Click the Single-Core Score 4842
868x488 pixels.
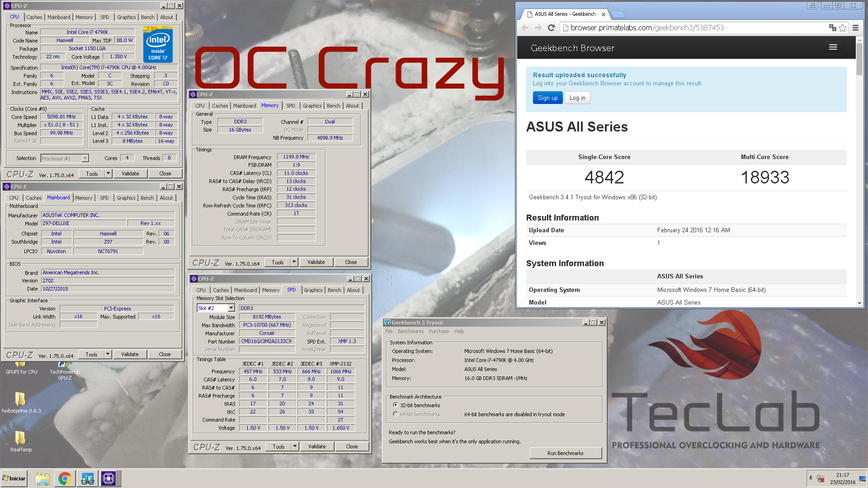tap(604, 177)
